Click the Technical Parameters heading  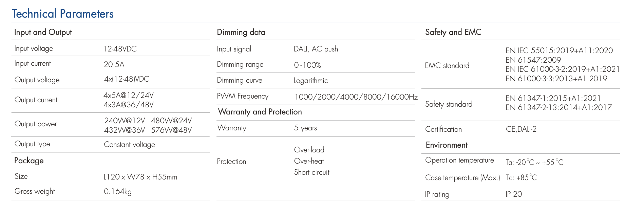point(63,14)
